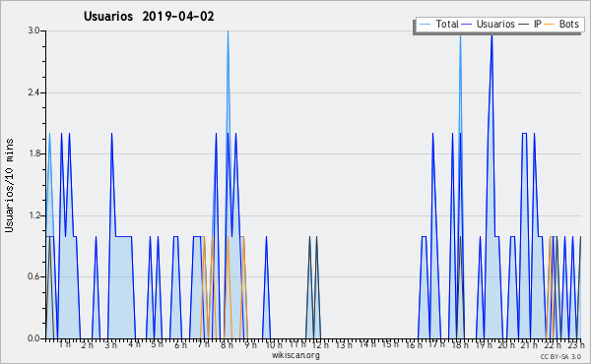Click the 1.2 y-axis value
This screenshot has width=591, height=364.
(x=33, y=215)
